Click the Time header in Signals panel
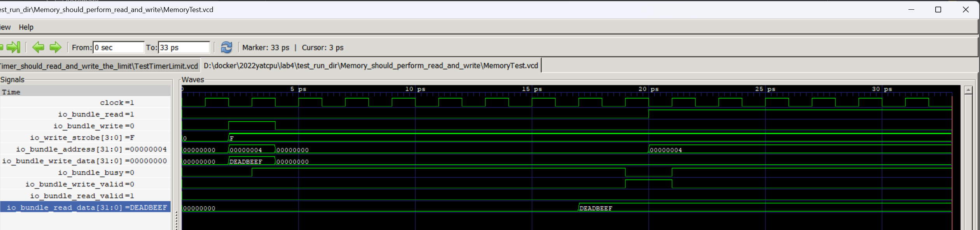Viewport: 980px width, 230px height. [x=11, y=92]
